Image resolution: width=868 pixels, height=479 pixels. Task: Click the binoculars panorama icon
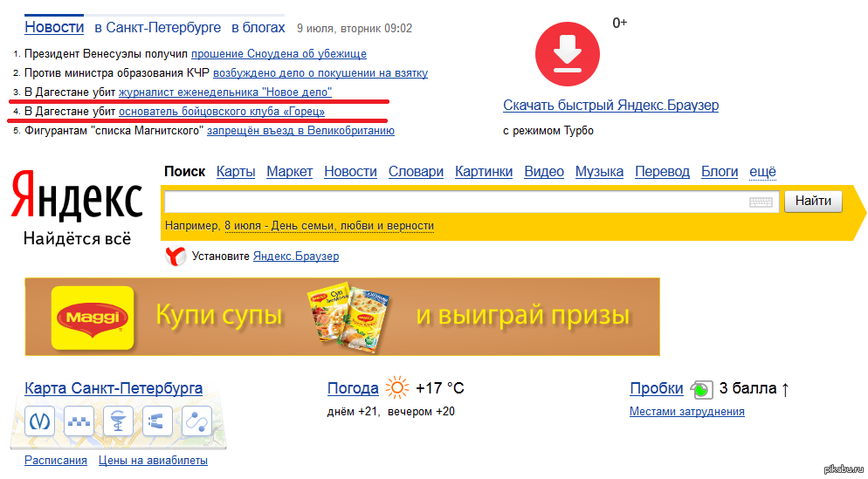pyautogui.click(x=157, y=422)
